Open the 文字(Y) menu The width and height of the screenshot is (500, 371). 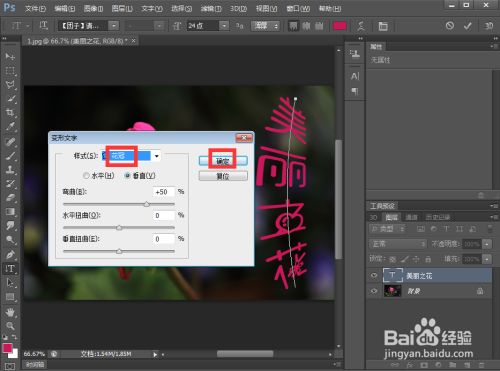pos(152,8)
